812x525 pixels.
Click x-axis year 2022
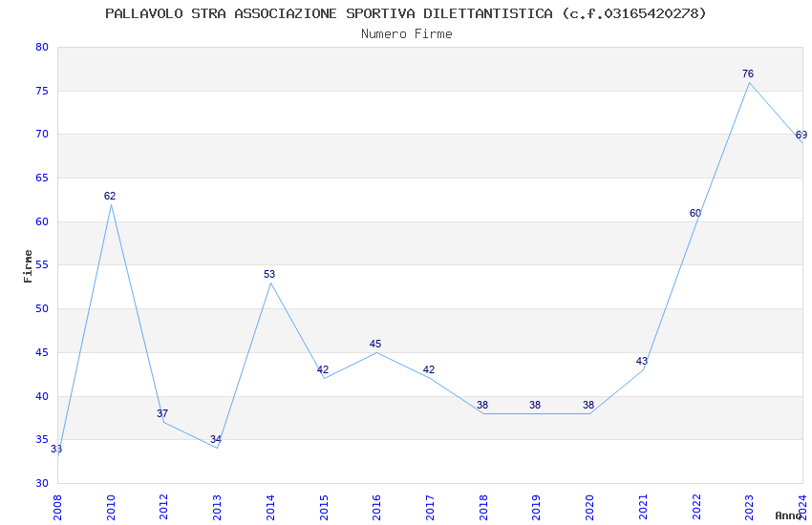pos(697,508)
